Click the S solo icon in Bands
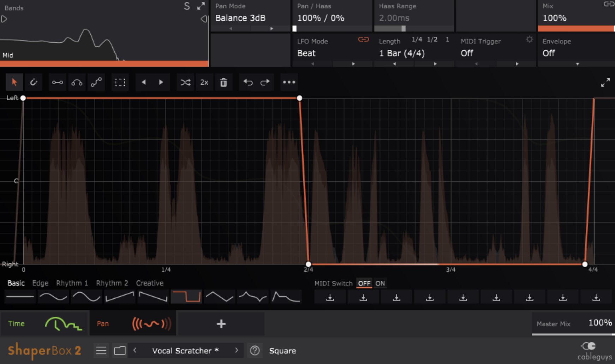The image size is (615, 364). coord(187,6)
